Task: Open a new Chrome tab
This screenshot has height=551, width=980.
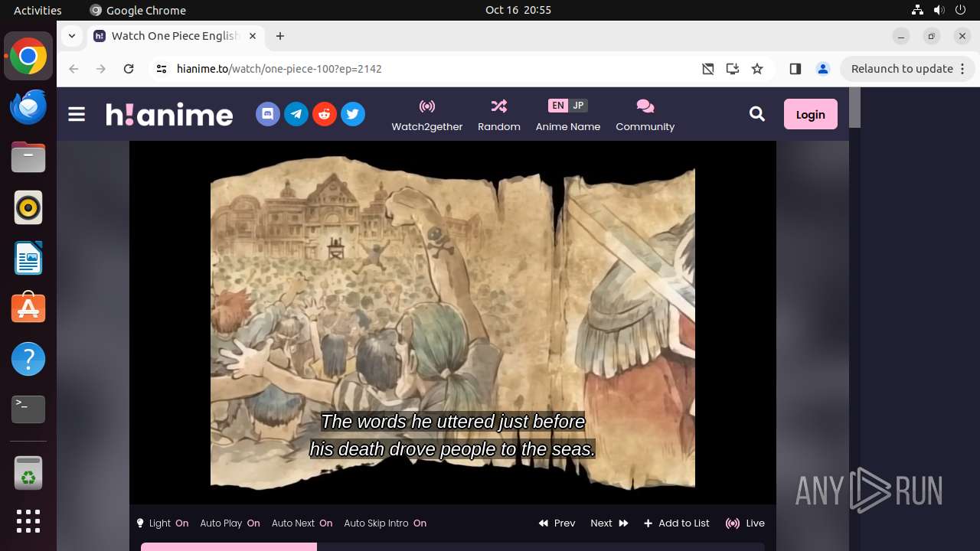Action: pos(280,36)
